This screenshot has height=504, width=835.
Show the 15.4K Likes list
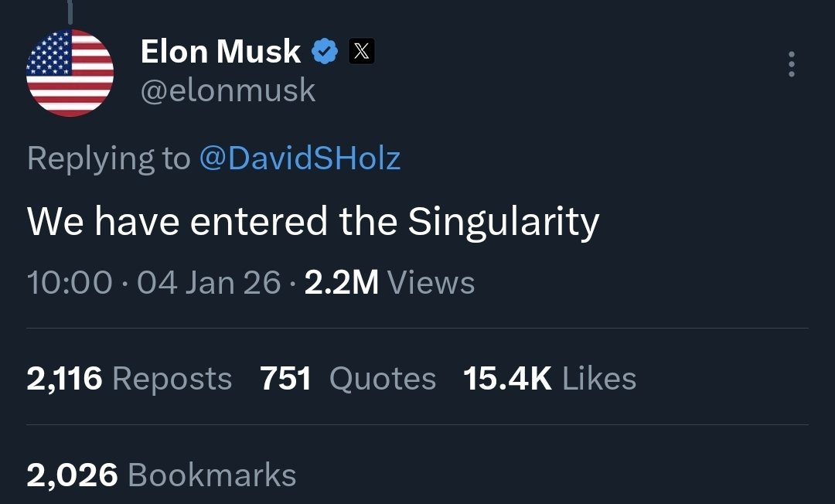550,379
